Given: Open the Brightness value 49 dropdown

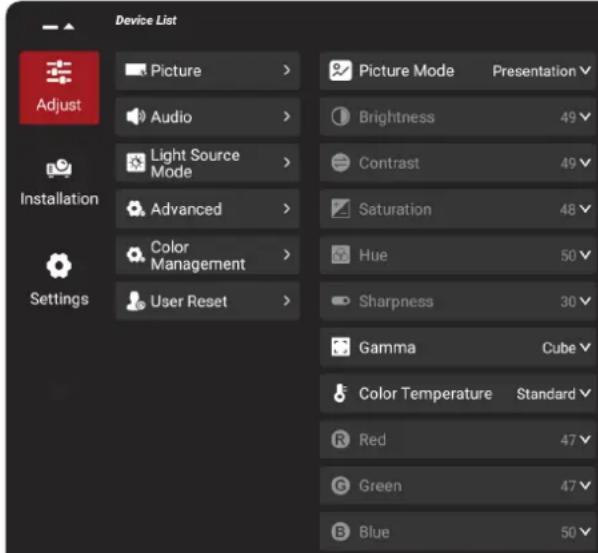Looking at the screenshot, I should point(575,117).
